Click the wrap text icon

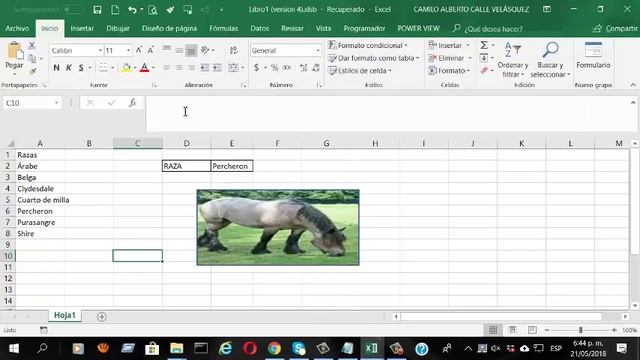click(x=233, y=50)
